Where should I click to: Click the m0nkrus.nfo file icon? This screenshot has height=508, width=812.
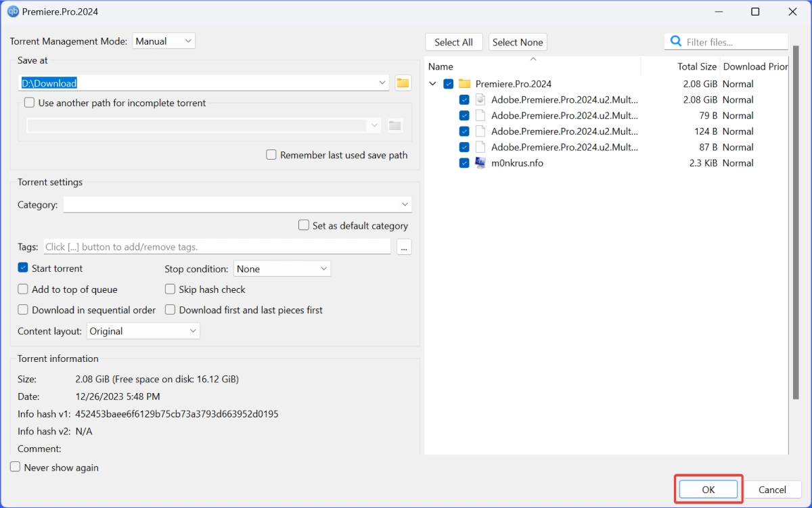tap(480, 163)
